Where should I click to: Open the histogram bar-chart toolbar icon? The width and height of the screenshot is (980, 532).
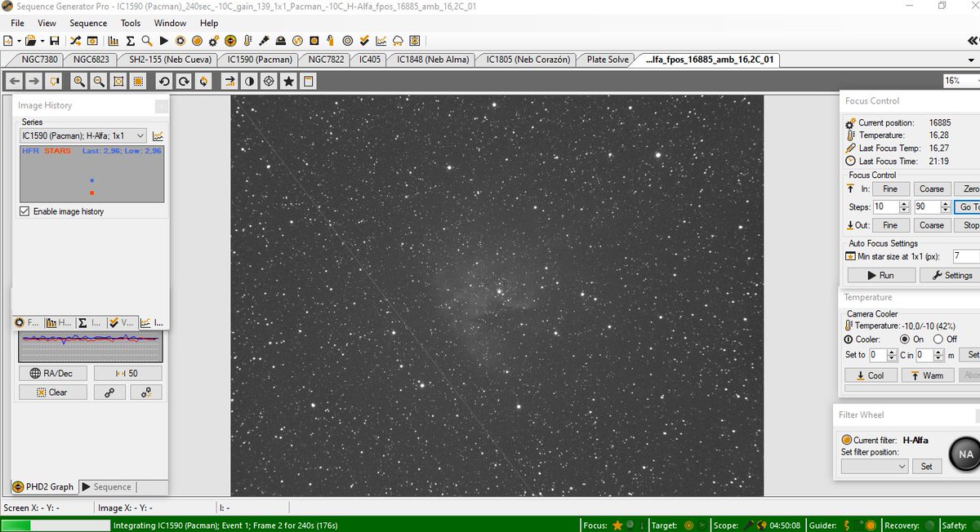114,41
